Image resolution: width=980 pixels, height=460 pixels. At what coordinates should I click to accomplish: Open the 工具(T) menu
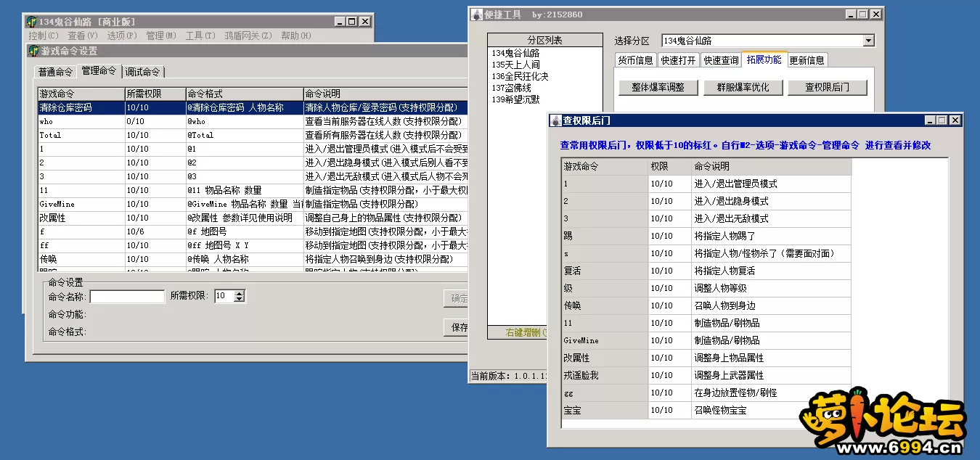(200, 36)
